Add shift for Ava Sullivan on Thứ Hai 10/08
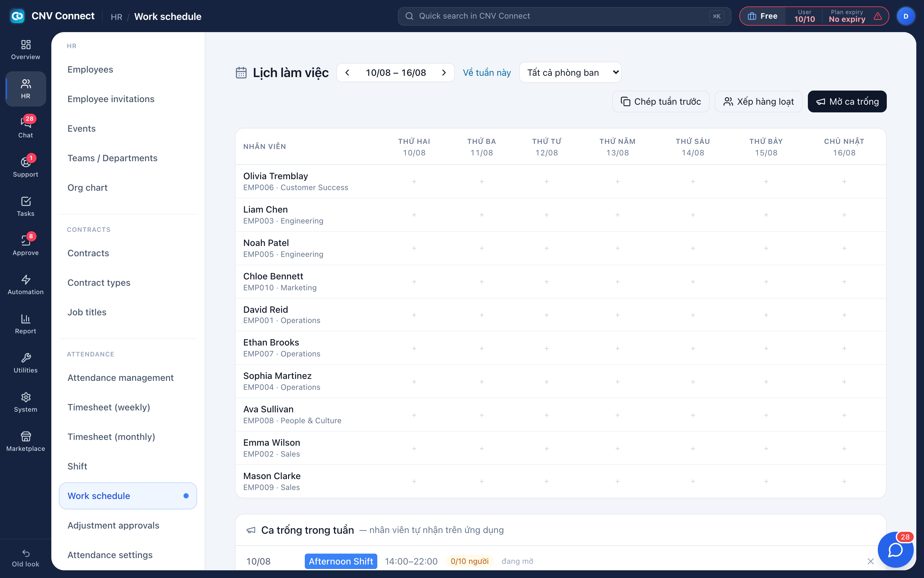This screenshot has height=578, width=924. (x=414, y=415)
